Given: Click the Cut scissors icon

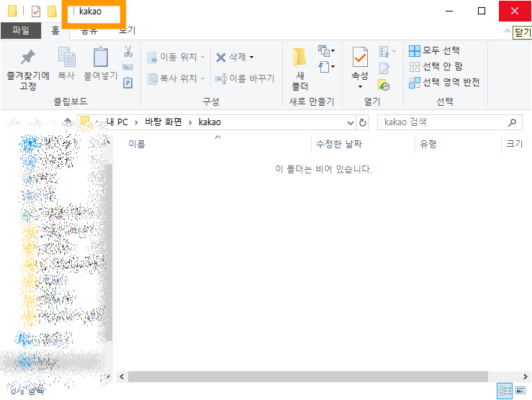Looking at the screenshot, I should [x=128, y=51].
